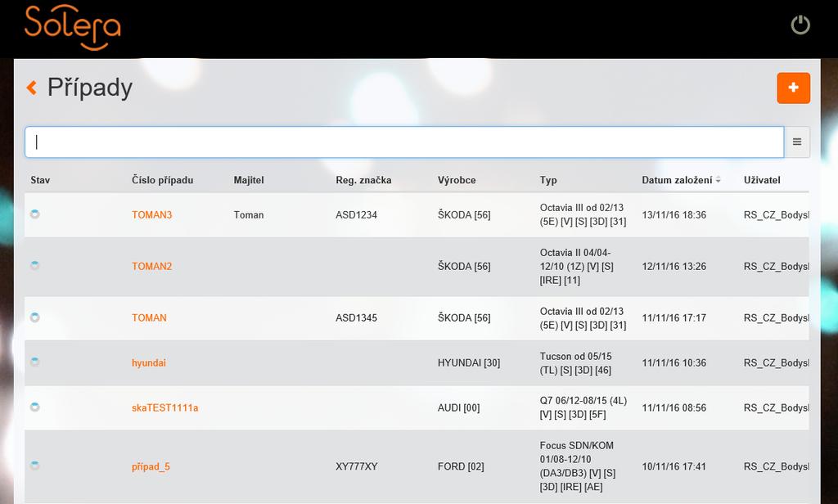Screen dimensions: 838x504
Task: Sort by Uživatel column header
Action: pyautogui.click(x=762, y=180)
